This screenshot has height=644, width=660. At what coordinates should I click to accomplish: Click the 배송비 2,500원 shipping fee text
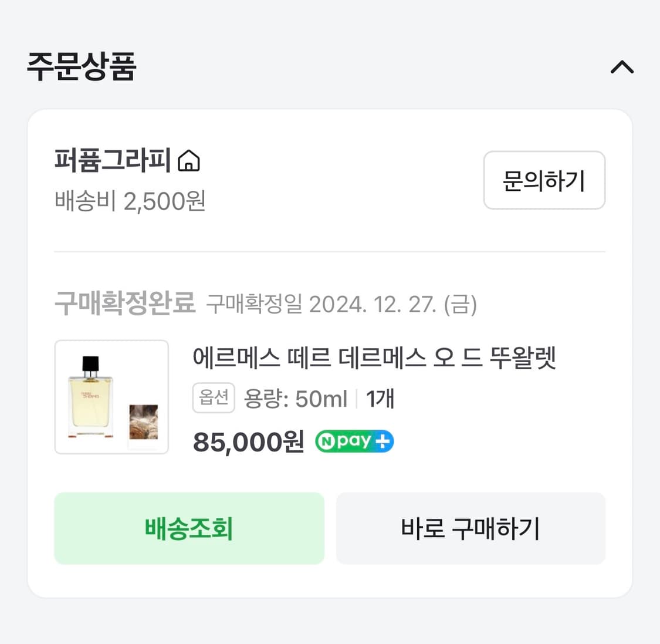tap(129, 202)
